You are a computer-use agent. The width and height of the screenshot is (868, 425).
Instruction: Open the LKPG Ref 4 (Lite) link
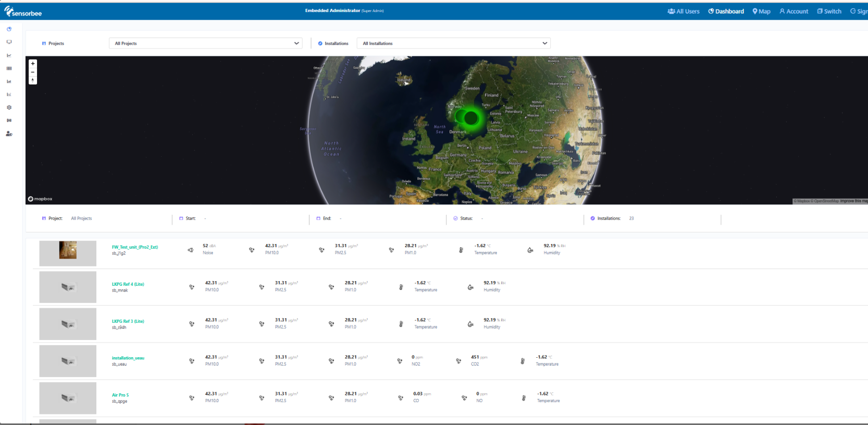click(x=128, y=284)
